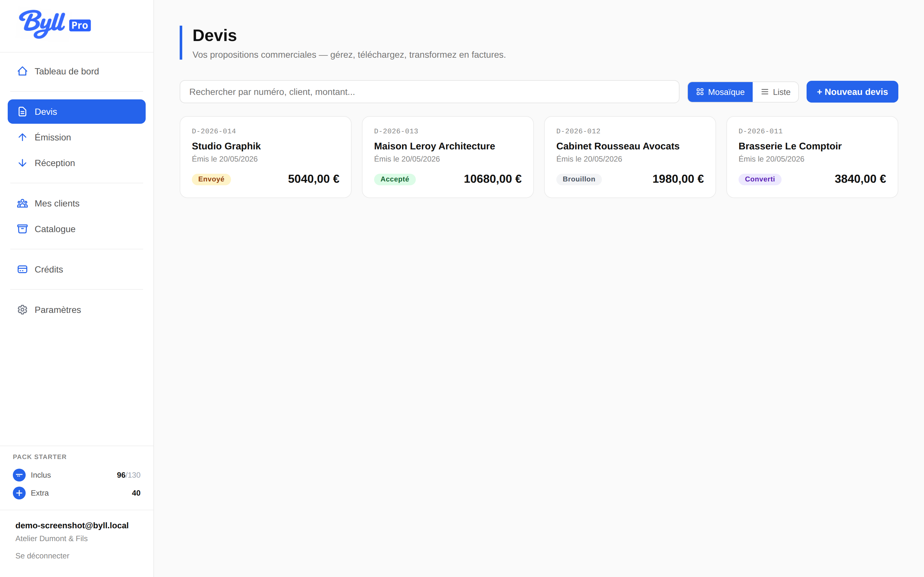Screen dimensions: 924x577
Task: Open the Studio Graphik quote card
Action: [266, 157]
